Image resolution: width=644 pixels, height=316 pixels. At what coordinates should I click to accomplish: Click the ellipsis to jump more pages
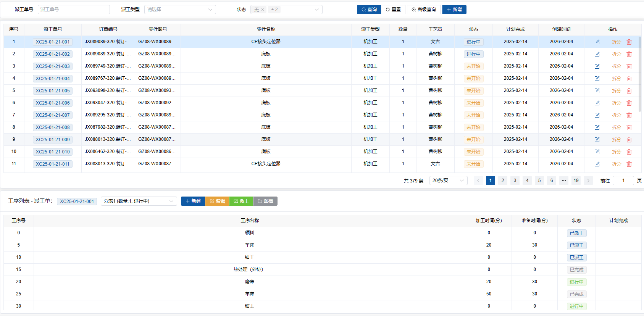pyautogui.click(x=563, y=181)
